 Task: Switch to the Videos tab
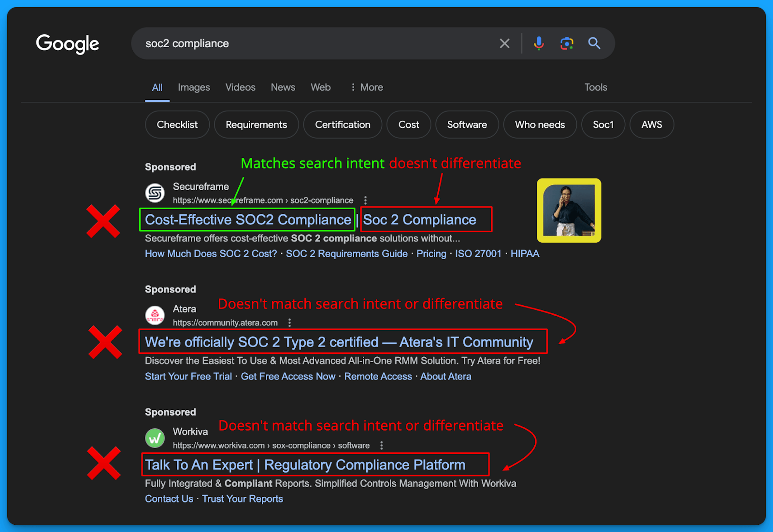point(240,87)
